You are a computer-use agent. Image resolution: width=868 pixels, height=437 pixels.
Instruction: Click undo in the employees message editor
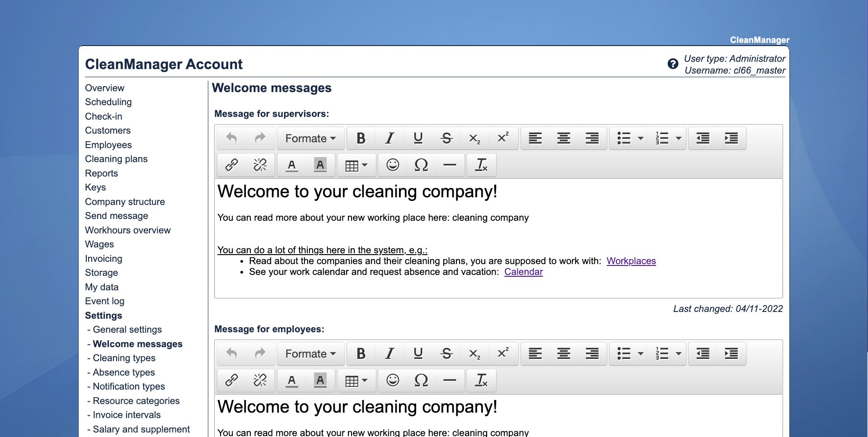[x=232, y=353]
